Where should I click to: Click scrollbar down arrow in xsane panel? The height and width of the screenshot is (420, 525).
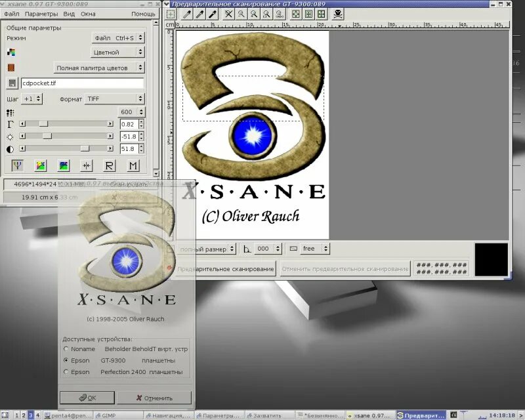(156, 173)
